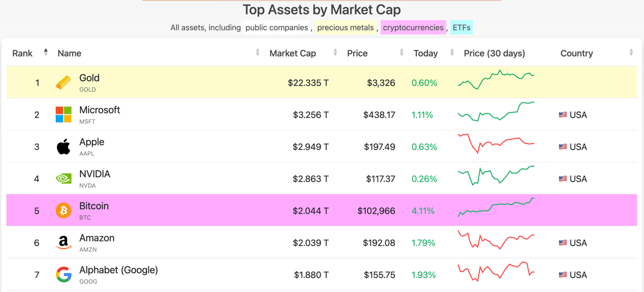644x292 pixels.
Task: Sort by Country column arrows
Action: point(631,53)
